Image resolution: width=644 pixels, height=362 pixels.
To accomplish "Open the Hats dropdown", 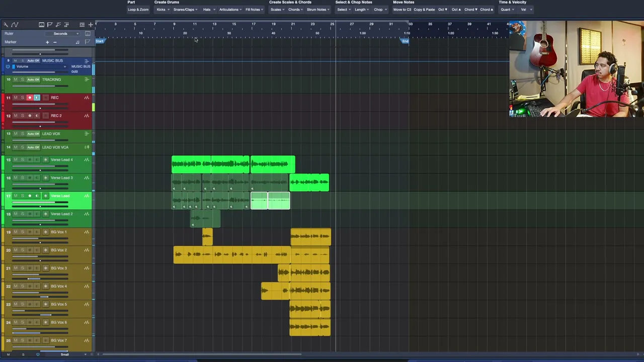I will [209, 10].
